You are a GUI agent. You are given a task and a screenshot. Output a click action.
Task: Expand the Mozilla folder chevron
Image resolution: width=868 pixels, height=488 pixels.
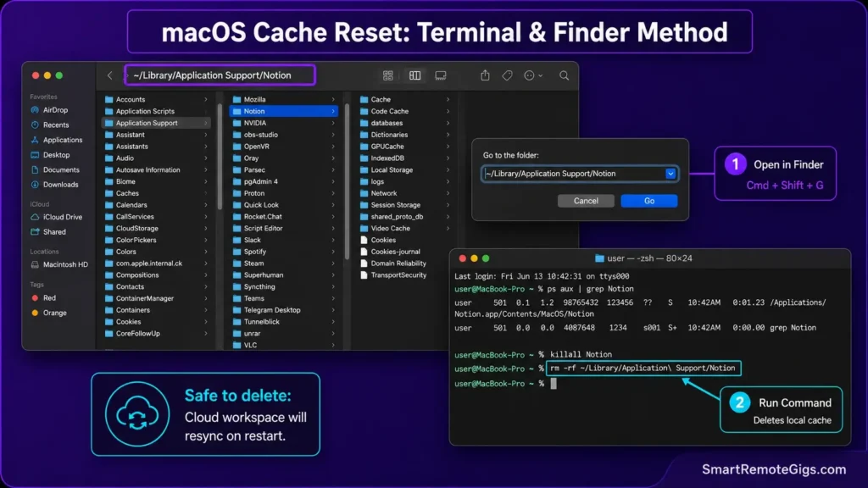coord(333,100)
